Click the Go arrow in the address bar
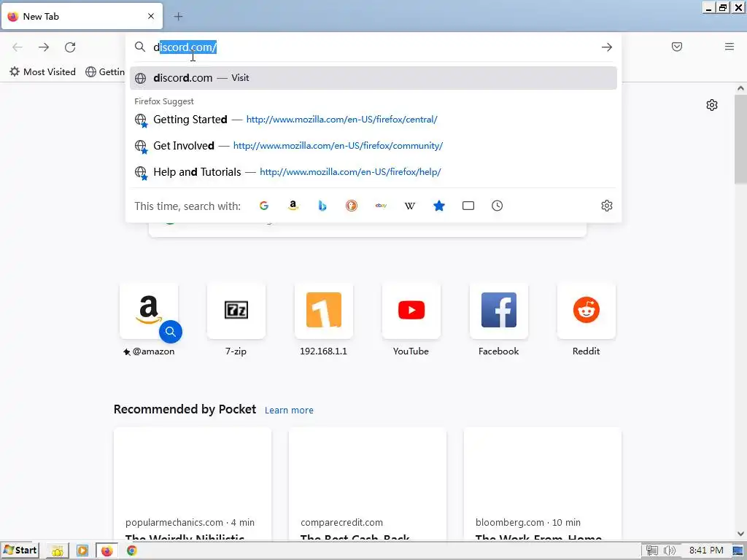This screenshot has height=560, width=747. tap(606, 47)
